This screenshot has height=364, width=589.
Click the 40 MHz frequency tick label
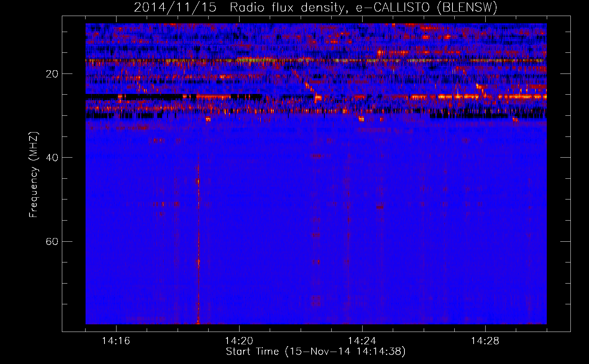52,158
